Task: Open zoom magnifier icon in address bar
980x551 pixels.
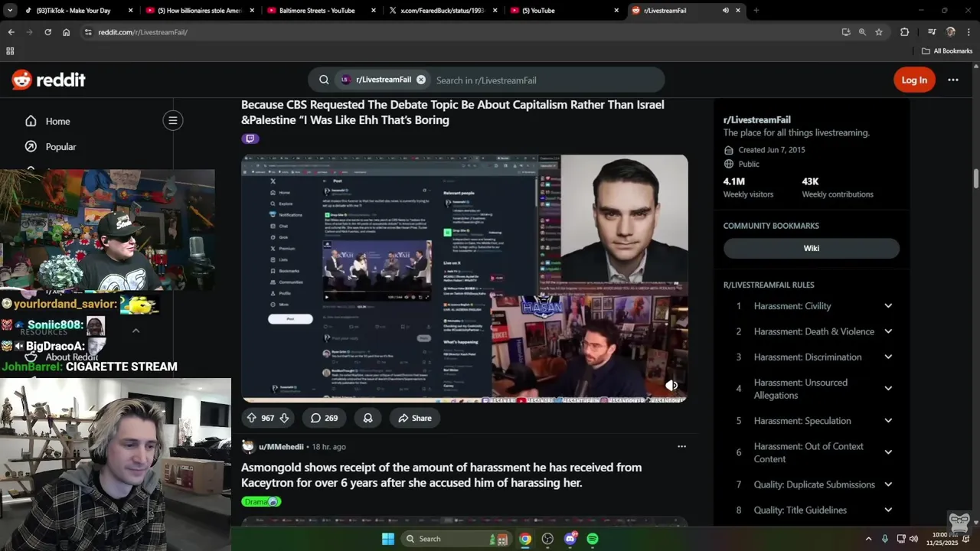Action: (x=862, y=32)
